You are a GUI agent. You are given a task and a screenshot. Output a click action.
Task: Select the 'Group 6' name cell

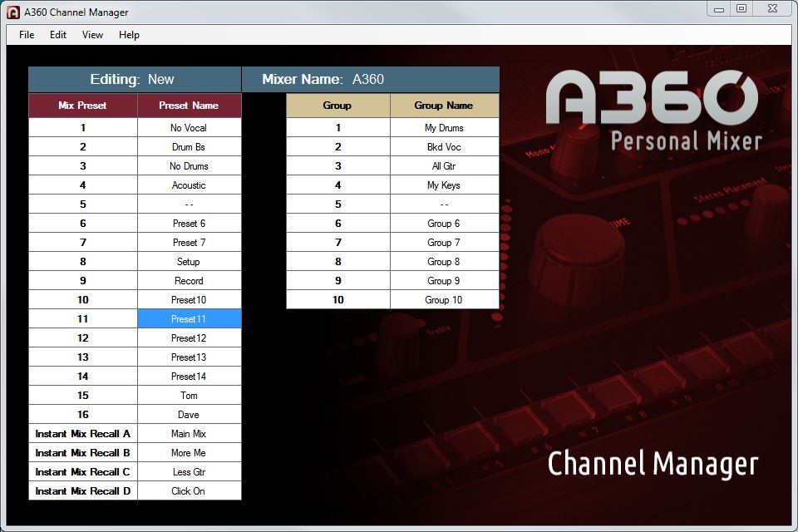pyautogui.click(x=444, y=224)
